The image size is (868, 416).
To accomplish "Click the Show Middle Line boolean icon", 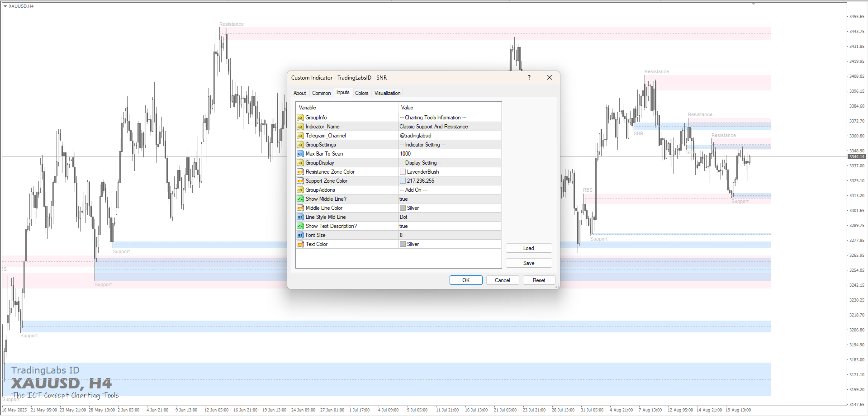I will 300,199.
